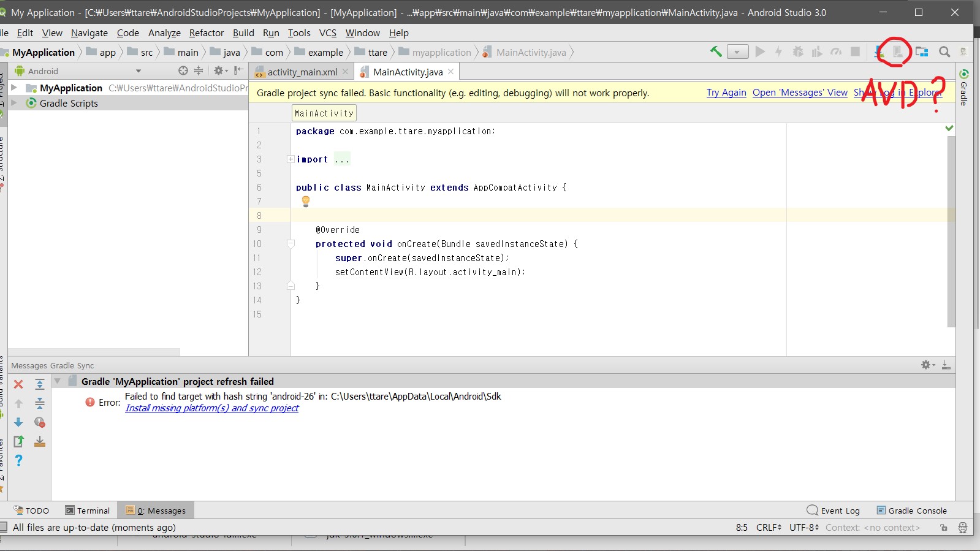Click the cursor position 8:5 indicator
This screenshot has height=551, width=980.
[742, 527]
